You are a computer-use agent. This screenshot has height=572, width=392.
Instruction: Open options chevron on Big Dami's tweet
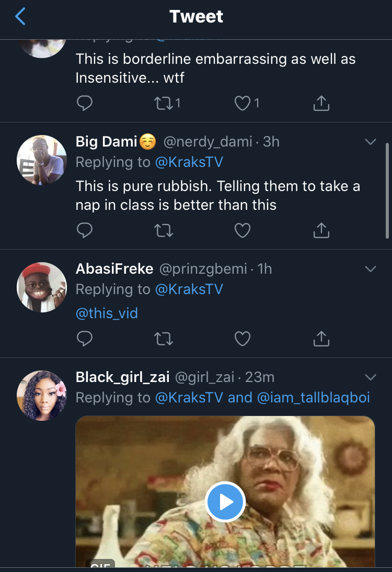pyautogui.click(x=370, y=142)
